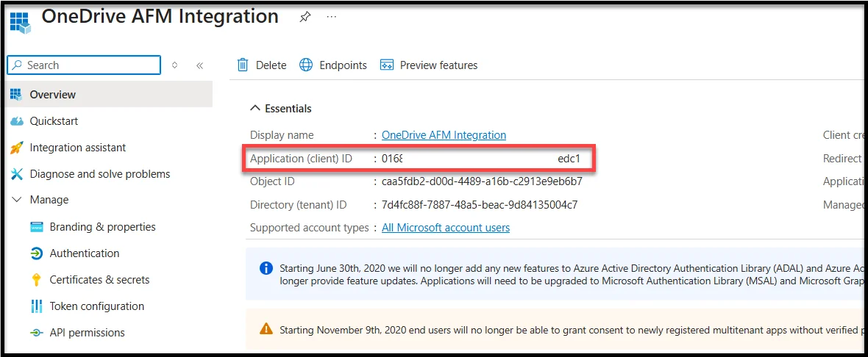Click the Application (client) ID label
The image size is (868, 357).
301,159
